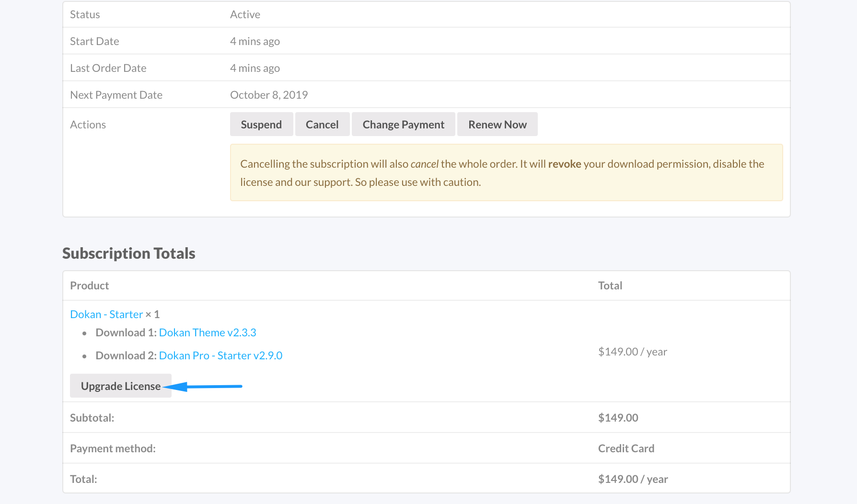This screenshot has height=504, width=857.
Task: Click Upgrade License button
Action: (120, 386)
